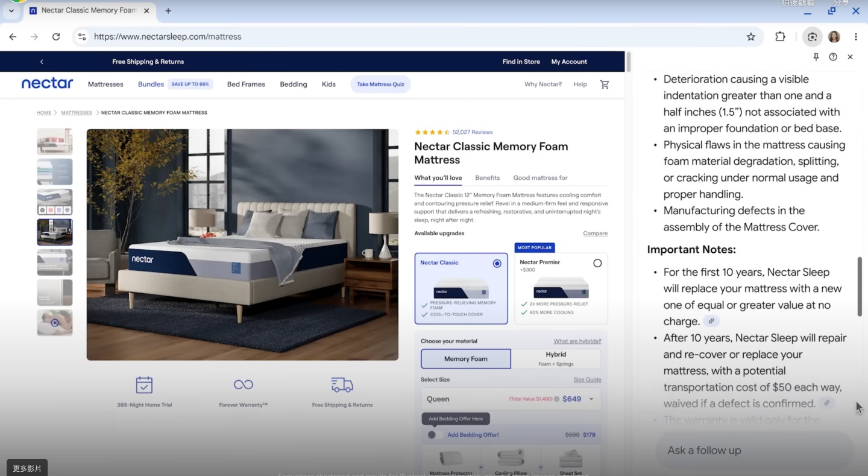Click the star rating icons
Viewport: 868px width, 476px height.
(432, 132)
